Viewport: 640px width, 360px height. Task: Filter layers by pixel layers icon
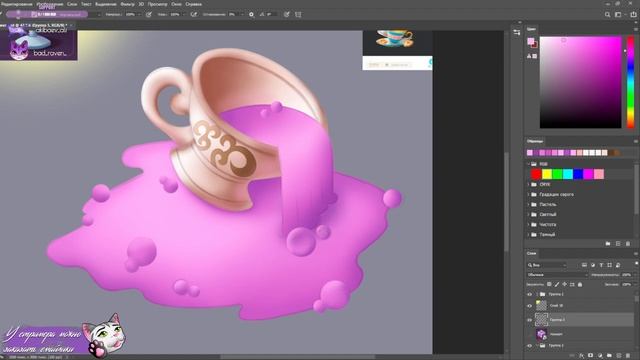[584, 265]
